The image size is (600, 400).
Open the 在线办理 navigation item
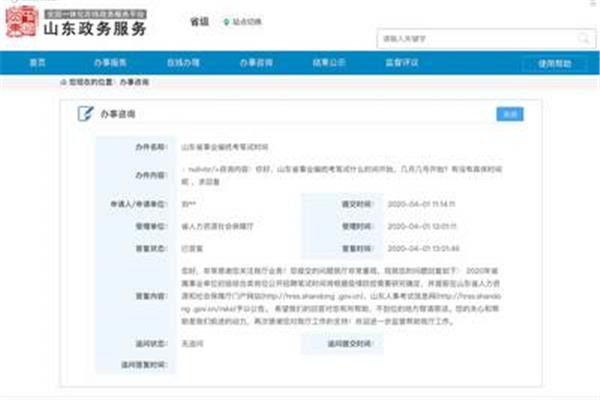click(x=183, y=63)
